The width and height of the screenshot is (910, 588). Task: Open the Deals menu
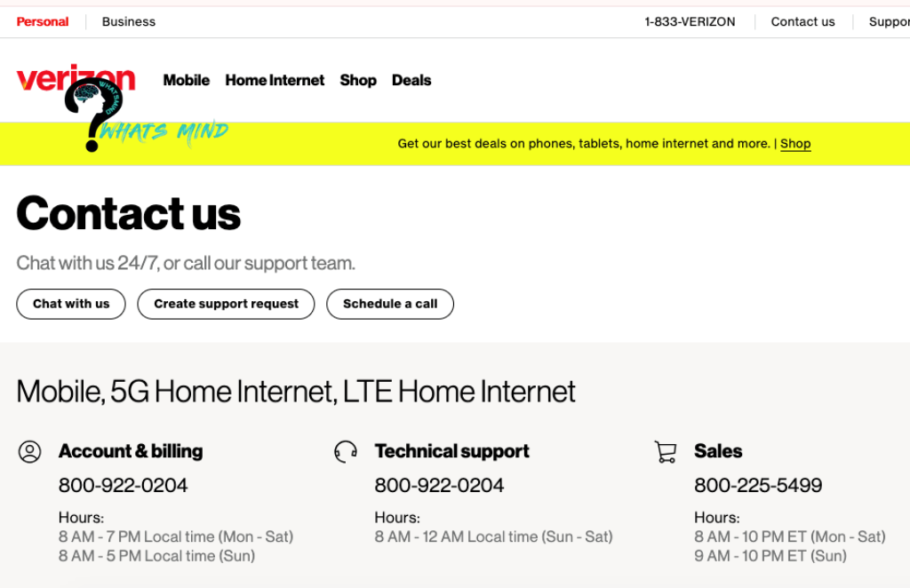tap(411, 80)
